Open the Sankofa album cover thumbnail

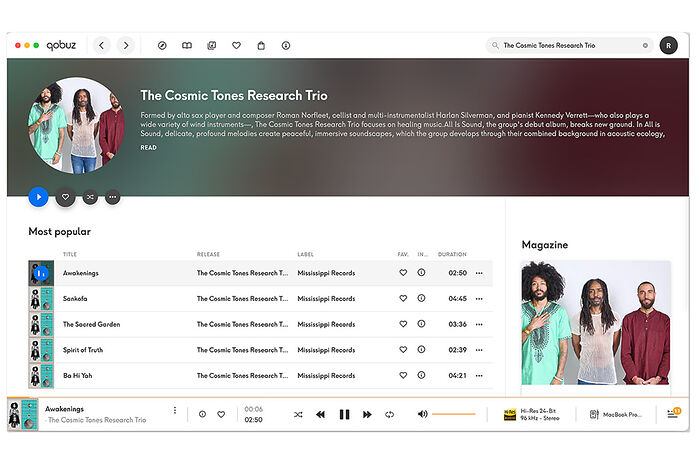coord(41,299)
